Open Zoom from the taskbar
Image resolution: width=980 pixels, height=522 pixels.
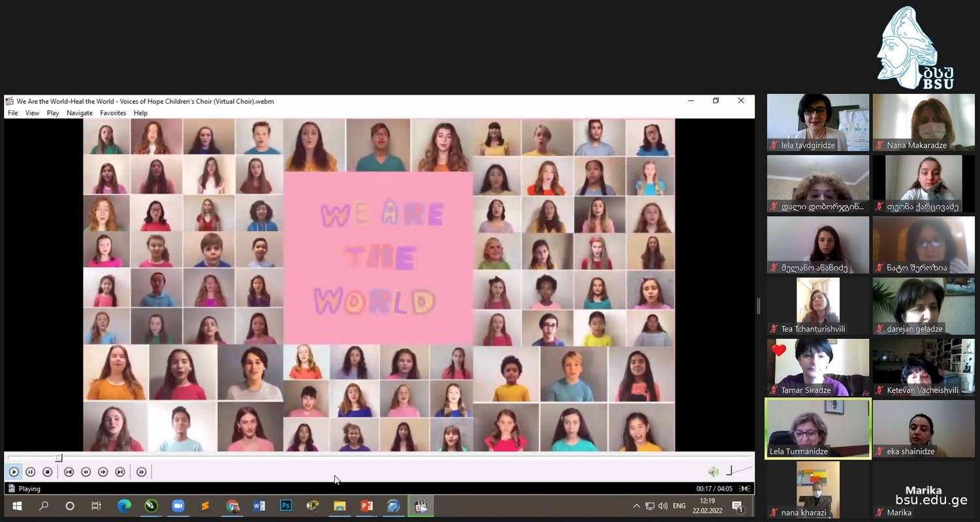178,506
